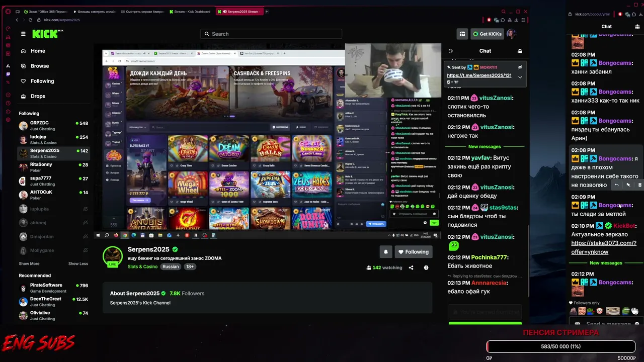Collapse the chat panel arrow
This screenshot has height=362, width=644.
tap(450, 51)
